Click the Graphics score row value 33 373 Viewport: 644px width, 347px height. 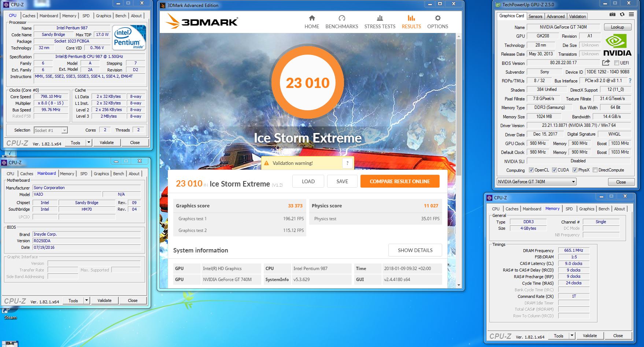(295, 206)
